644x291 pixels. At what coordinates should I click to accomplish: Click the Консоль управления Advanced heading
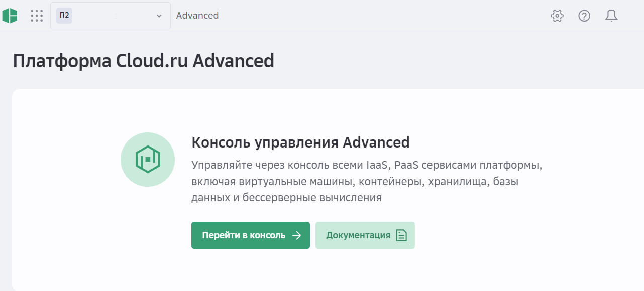(300, 142)
